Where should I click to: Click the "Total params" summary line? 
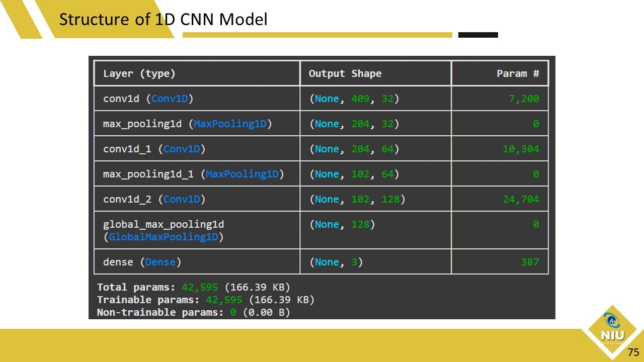[x=193, y=287]
